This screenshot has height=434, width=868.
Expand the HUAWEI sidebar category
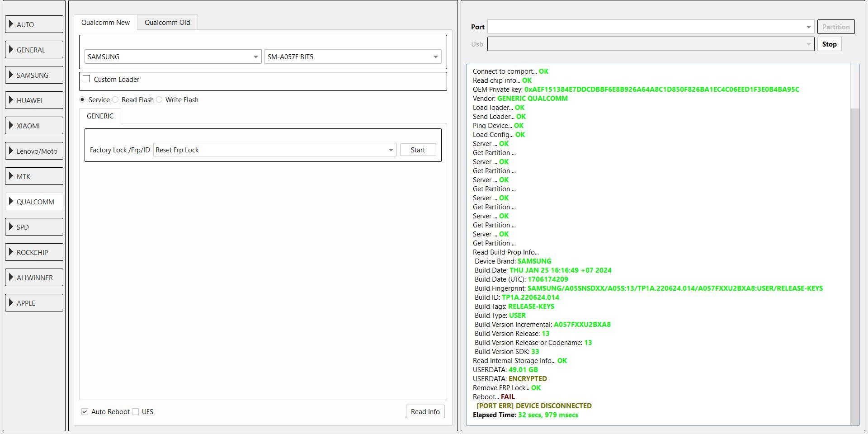coord(34,100)
